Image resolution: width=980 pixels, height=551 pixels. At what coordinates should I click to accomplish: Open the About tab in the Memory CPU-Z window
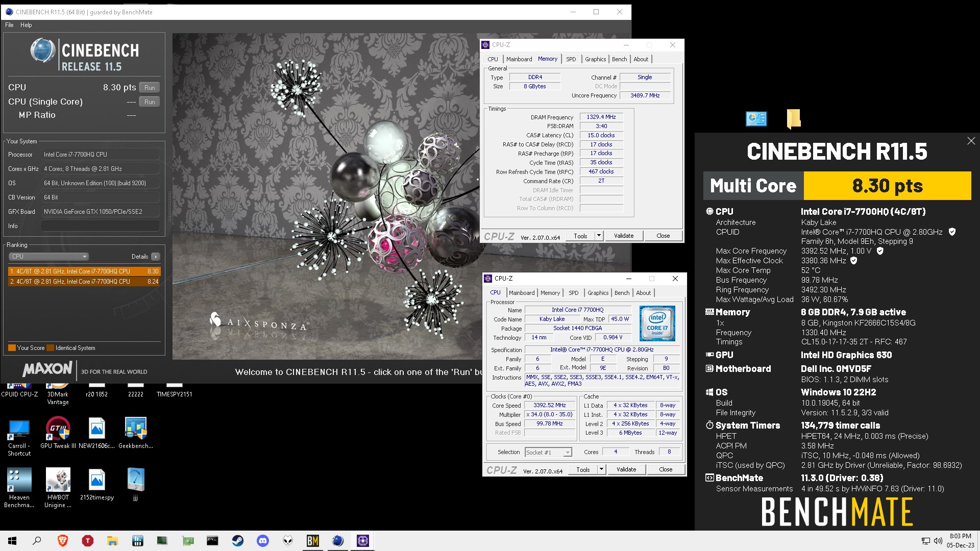point(641,59)
